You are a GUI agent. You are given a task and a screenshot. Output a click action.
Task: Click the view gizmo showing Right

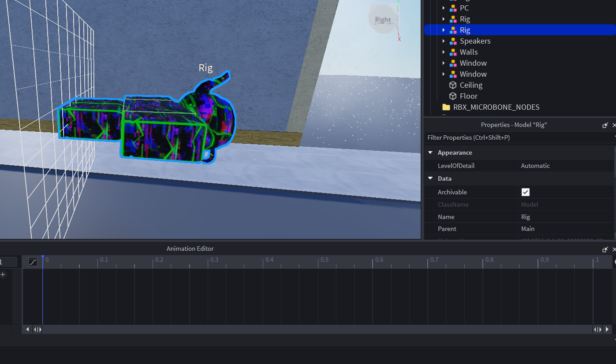pyautogui.click(x=383, y=19)
